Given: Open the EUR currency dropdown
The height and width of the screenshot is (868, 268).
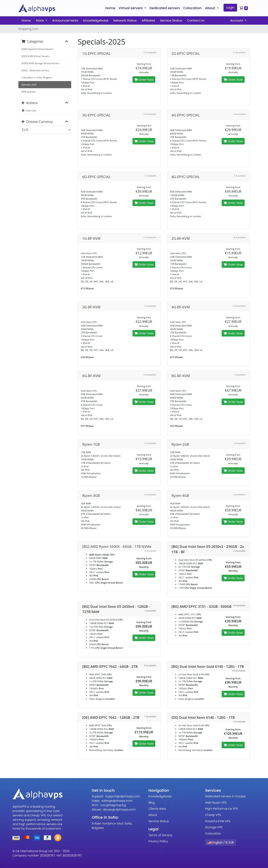Looking at the screenshot, I should tap(45, 130).
